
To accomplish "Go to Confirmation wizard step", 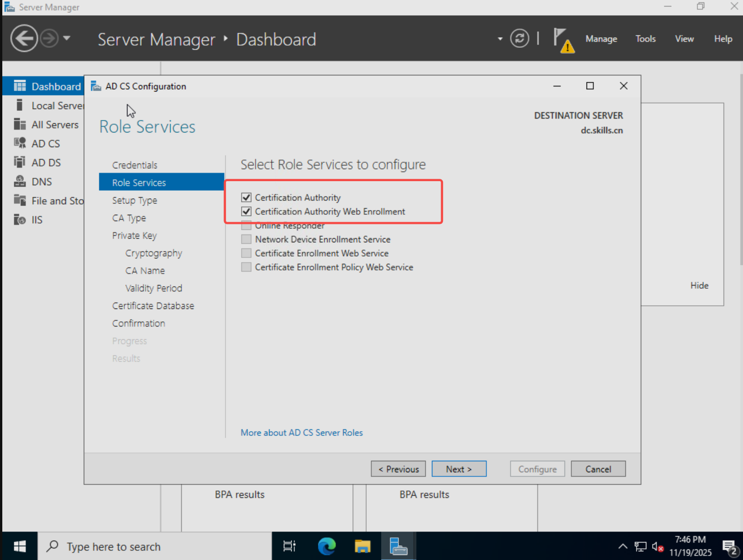I will click(x=138, y=323).
